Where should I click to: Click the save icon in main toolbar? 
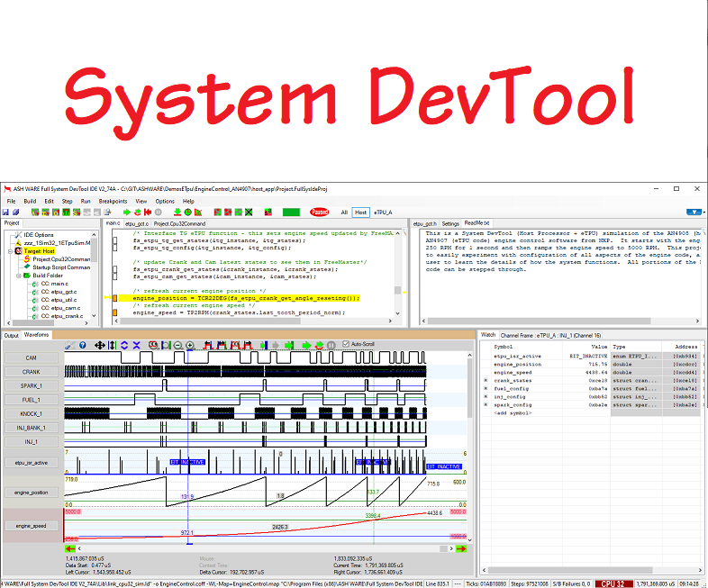click(5, 213)
